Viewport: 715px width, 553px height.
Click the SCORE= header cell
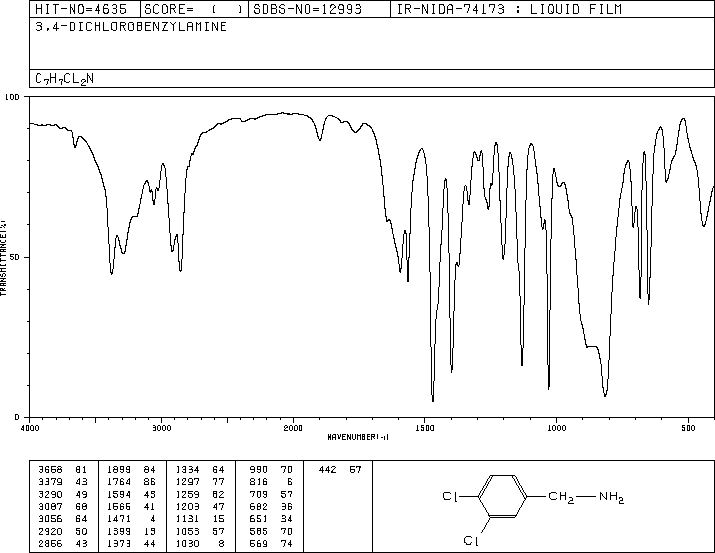[x=194, y=9]
